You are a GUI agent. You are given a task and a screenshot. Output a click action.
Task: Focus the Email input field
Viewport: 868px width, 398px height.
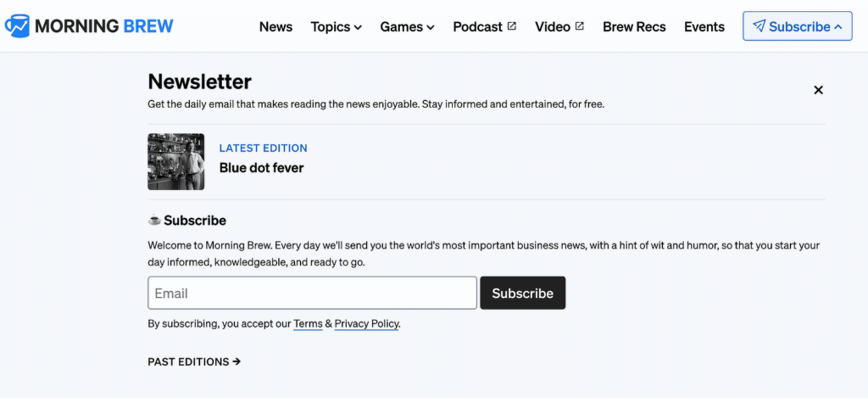tap(312, 293)
